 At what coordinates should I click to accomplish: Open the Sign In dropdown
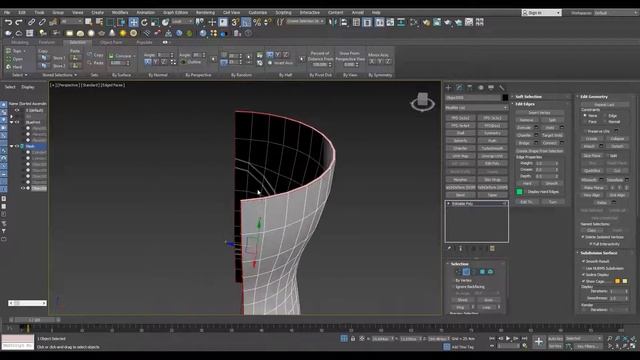pyautogui.click(x=541, y=13)
